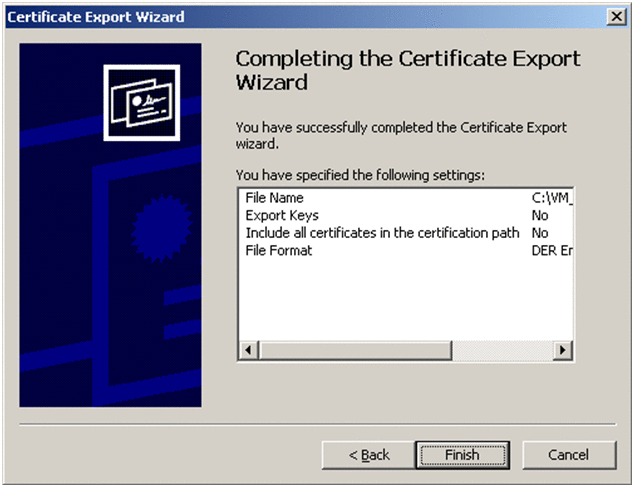Click the left scroll arrow in settings list

(x=248, y=350)
